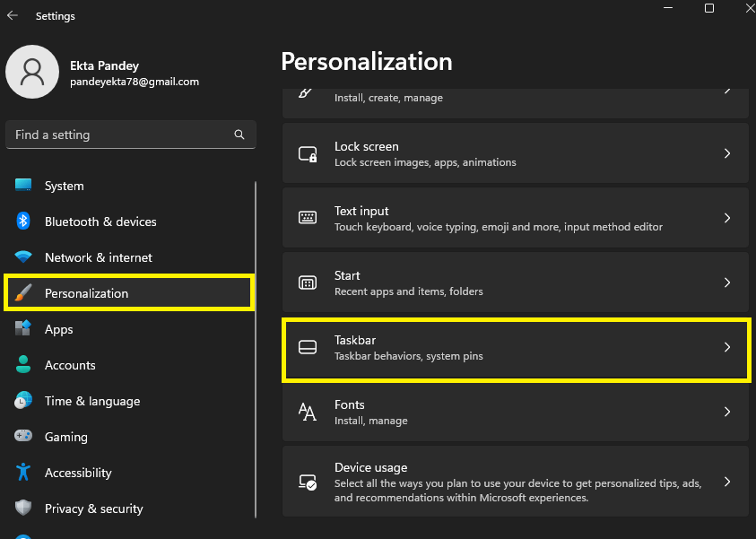
Task: Click the pandeyekta78@gmail.com account email
Action: coord(135,82)
